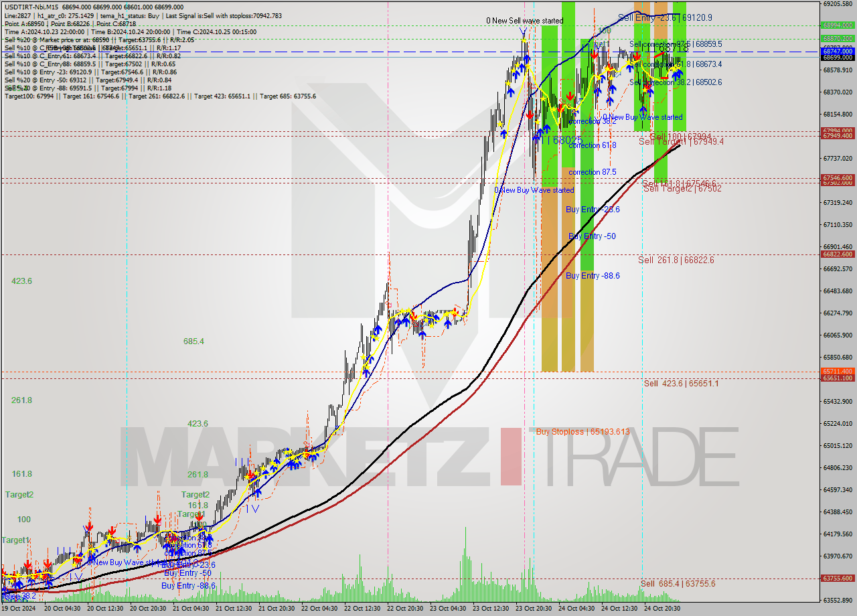
Task: Click 'Sell 685.4 | 63755.6' label
Action: [x=678, y=584]
